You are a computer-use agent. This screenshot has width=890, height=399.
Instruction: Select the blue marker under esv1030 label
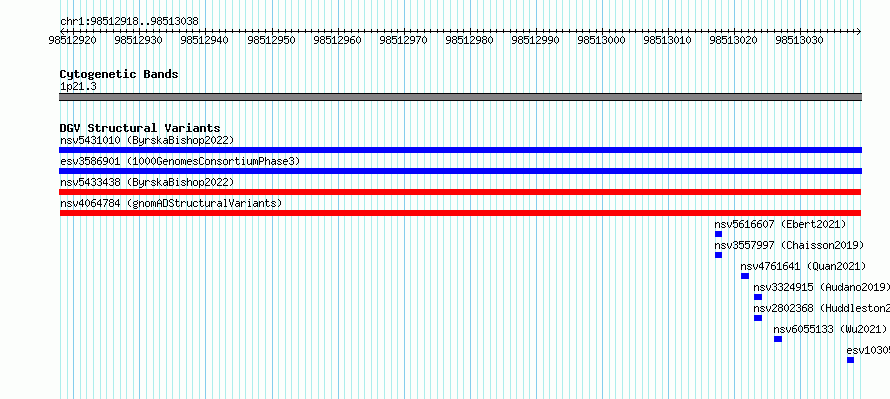coord(850,360)
